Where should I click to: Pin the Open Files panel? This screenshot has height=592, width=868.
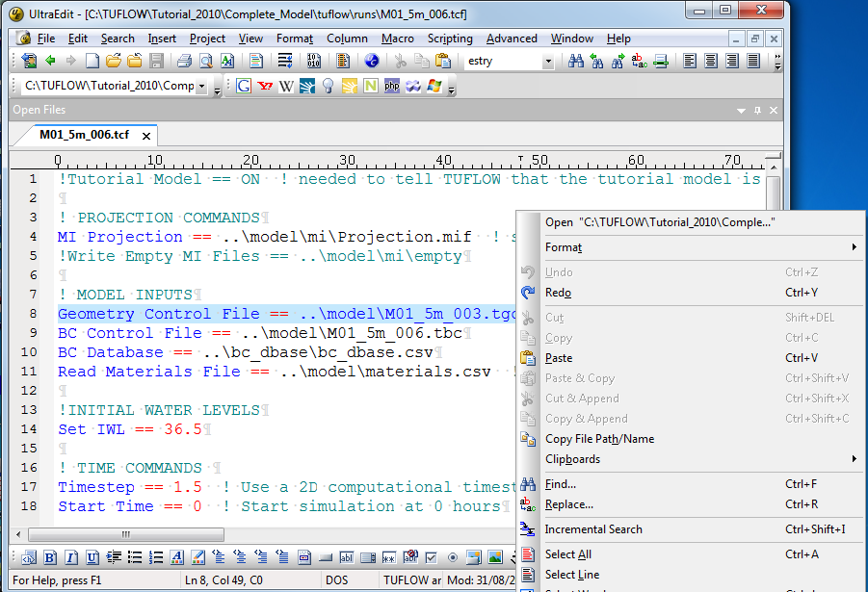click(757, 110)
